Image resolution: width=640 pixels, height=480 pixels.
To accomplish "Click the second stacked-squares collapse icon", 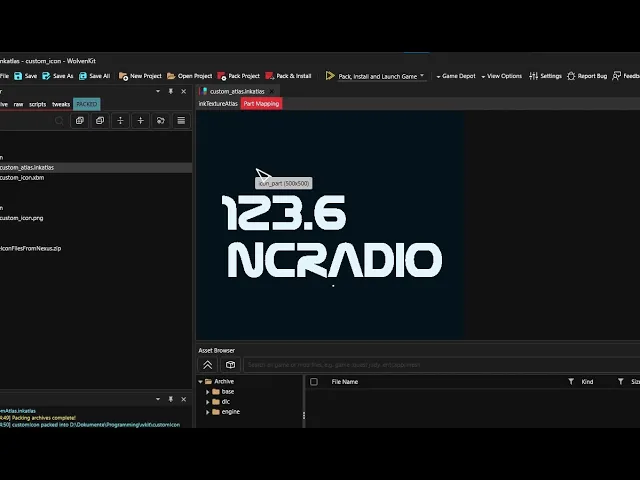I will (100, 120).
